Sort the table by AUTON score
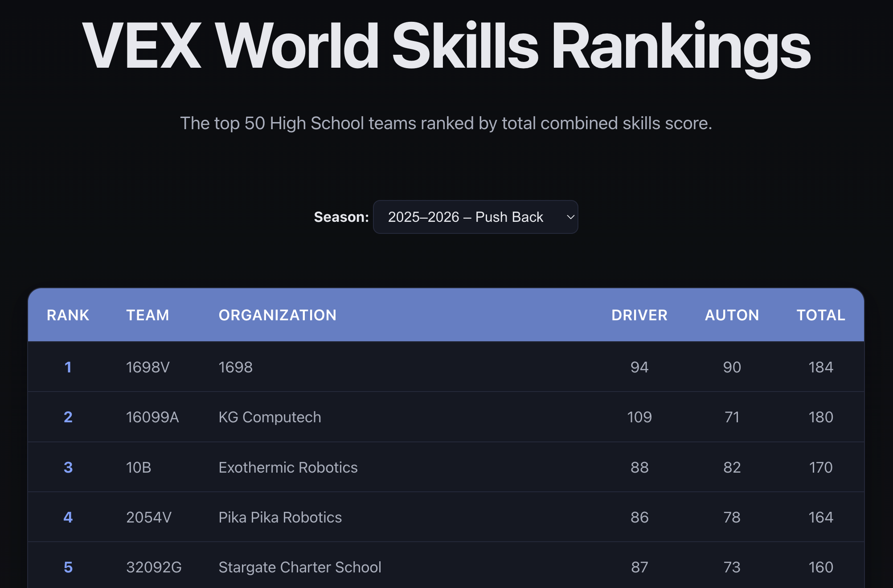The height and width of the screenshot is (588, 893). [732, 315]
